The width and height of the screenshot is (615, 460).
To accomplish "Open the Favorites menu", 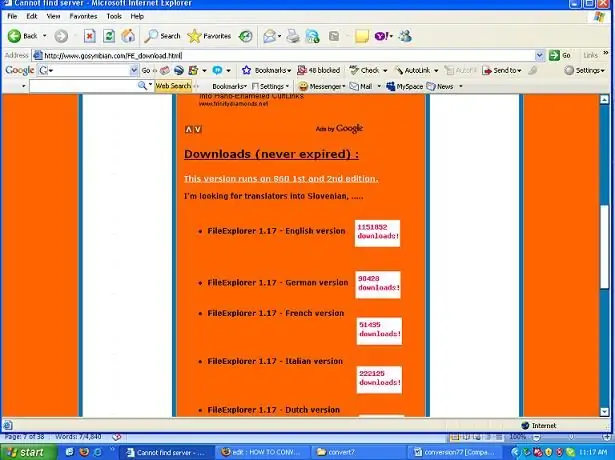I will click(83, 16).
